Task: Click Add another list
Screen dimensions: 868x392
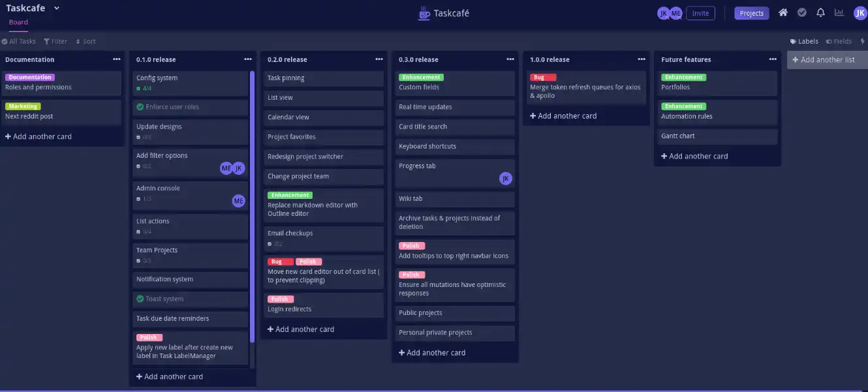Action: [x=828, y=59]
